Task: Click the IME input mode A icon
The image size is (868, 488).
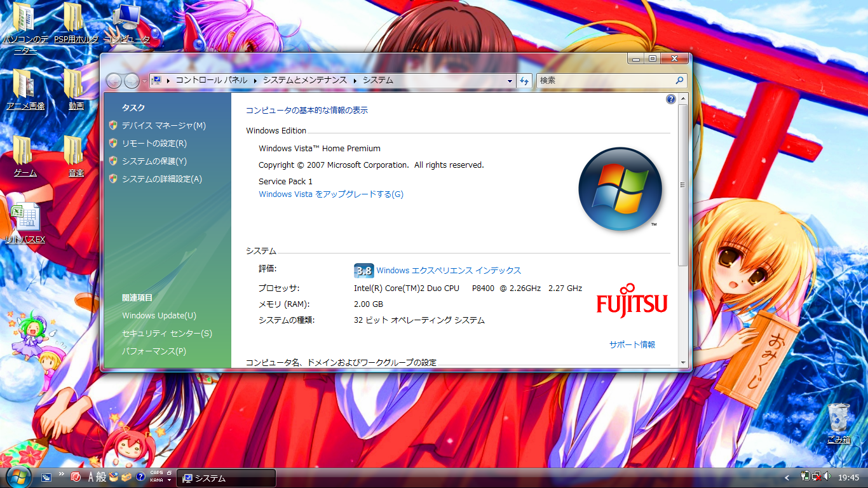Action: coord(91,477)
